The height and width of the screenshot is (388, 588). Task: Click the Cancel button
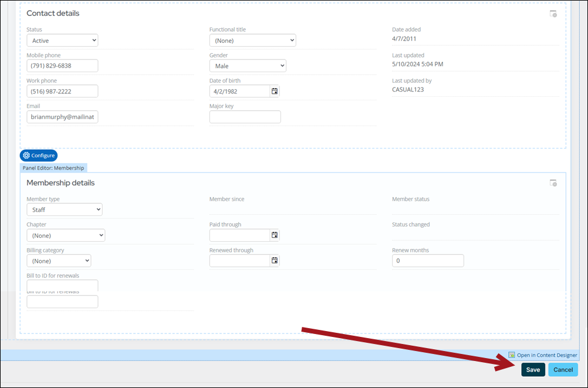point(563,370)
